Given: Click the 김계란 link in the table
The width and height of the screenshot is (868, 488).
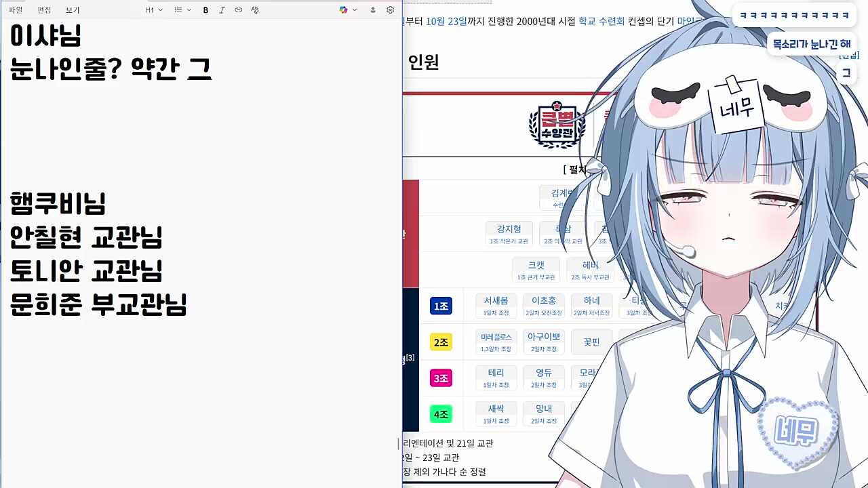Looking at the screenshot, I should [x=561, y=193].
